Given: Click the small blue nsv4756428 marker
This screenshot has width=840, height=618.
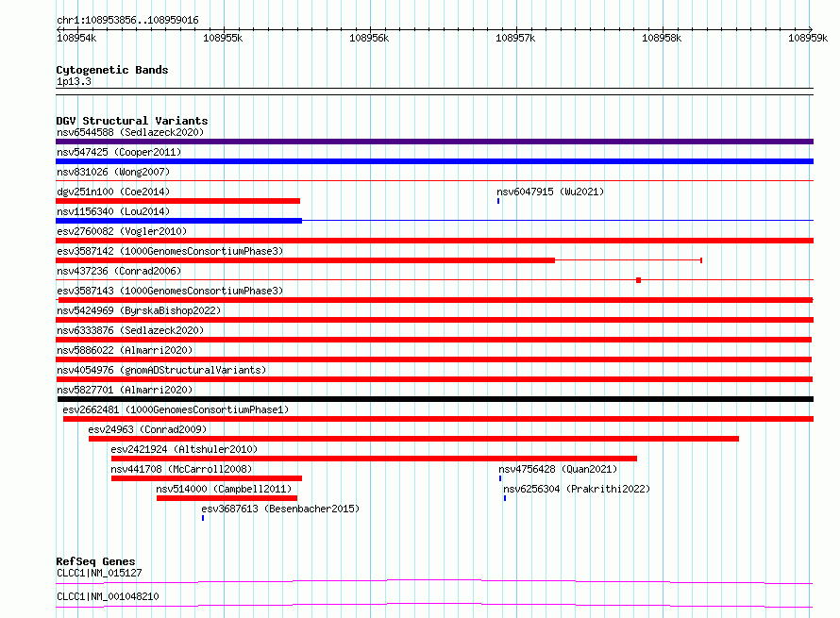Looking at the screenshot, I should pos(500,478).
